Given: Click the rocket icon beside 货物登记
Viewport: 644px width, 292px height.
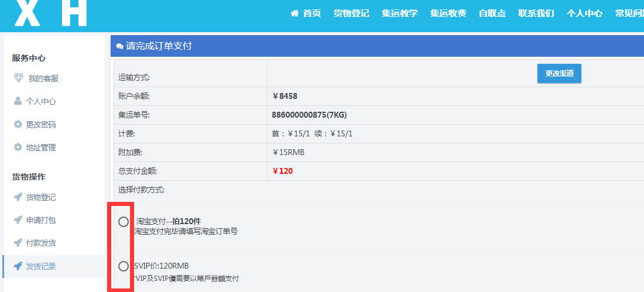Looking at the screenshot, I should pos(18,197).
